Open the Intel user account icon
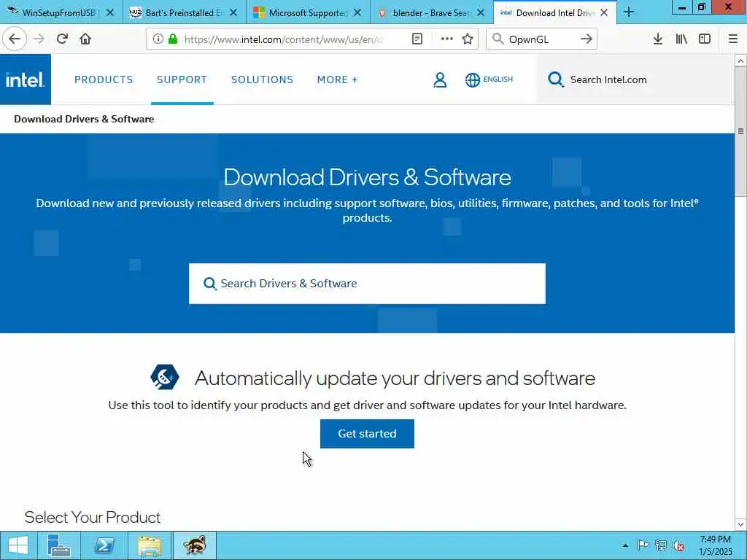The image size is (747, 560). click(440, 79)
